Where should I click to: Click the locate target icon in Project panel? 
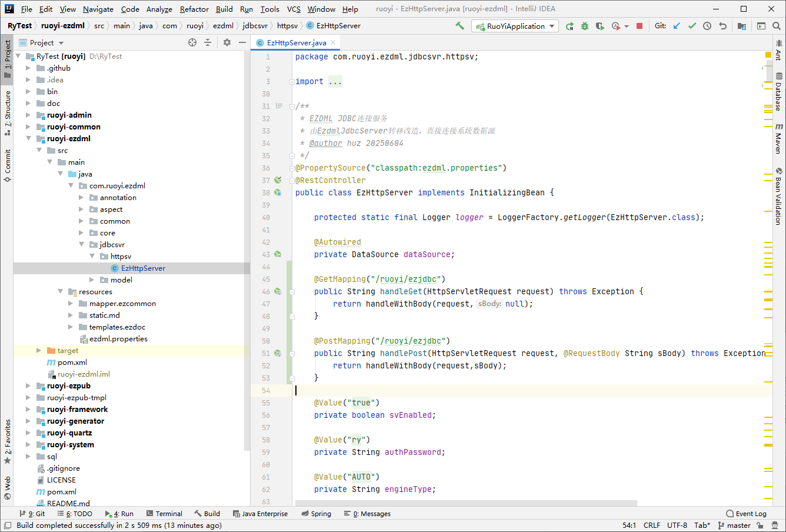coord(192,42)
